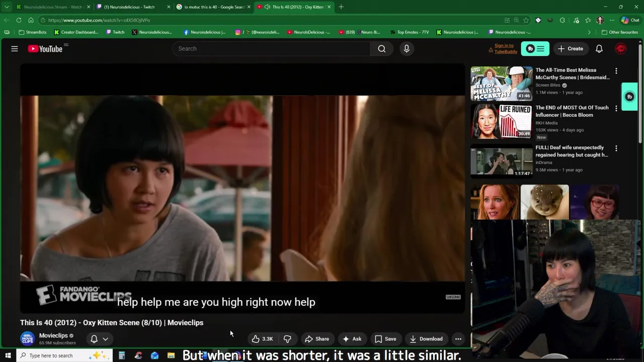644x362 pixels.
Task: Open options for Deaf wife video
Action: 616,148
